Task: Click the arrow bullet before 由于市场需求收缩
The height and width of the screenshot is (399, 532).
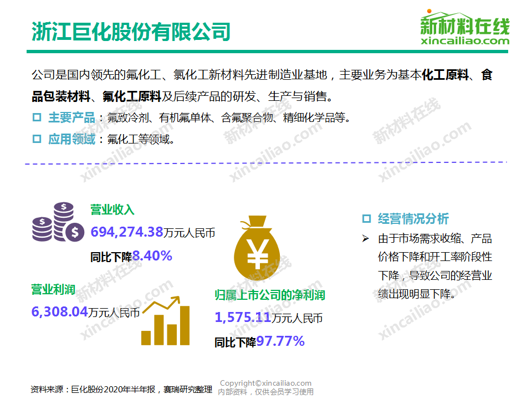Action: click(365, 238)
